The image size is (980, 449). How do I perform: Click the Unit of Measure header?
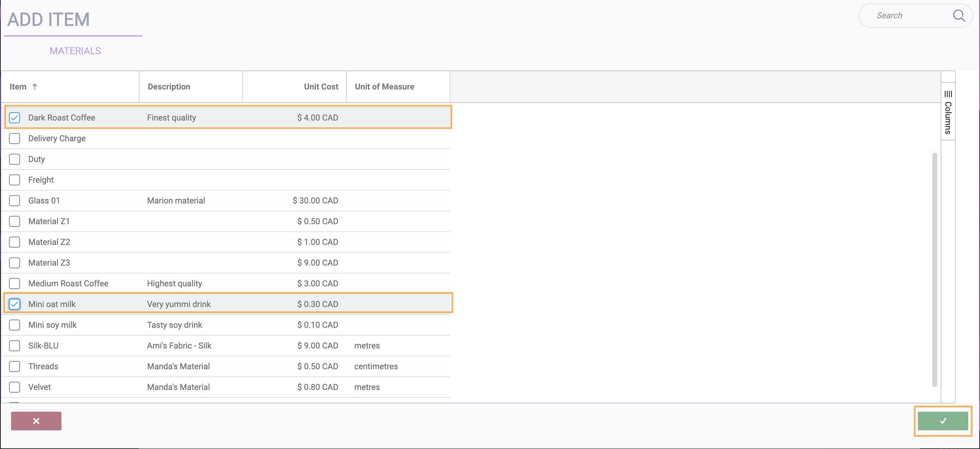click(384, 87)
